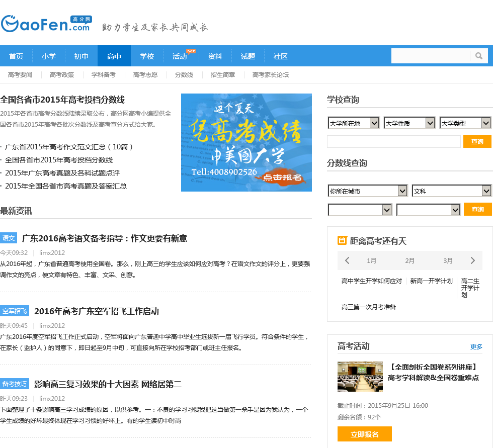Click the 语文 category tag
The width and height of the screenshot is (493, 448).
[9, 238]
